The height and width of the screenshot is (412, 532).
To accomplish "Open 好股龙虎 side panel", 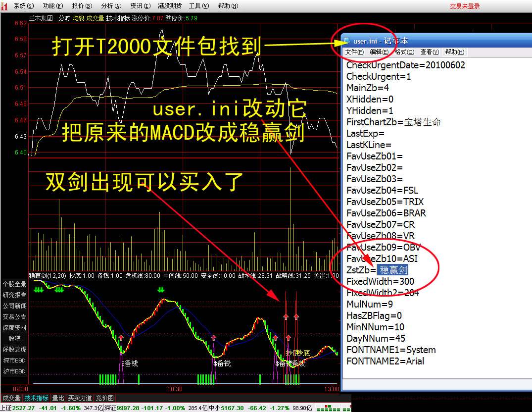I will coord(14,349).
